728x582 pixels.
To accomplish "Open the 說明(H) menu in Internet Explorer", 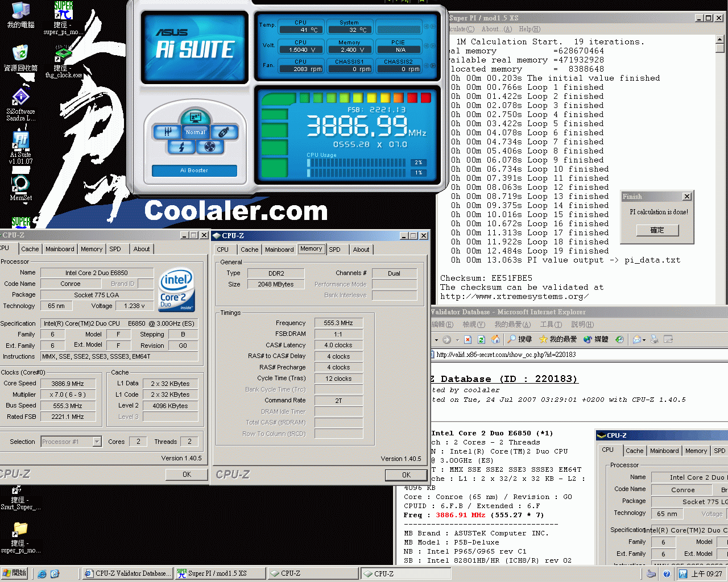I will click(582, 325).
